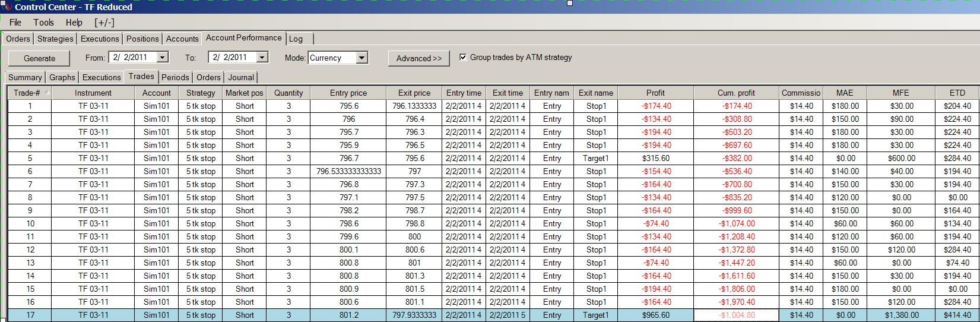Sort by the Cum. profit column header
The width and height of the screenshot is (980, 322).
click(x=737, y=93)
